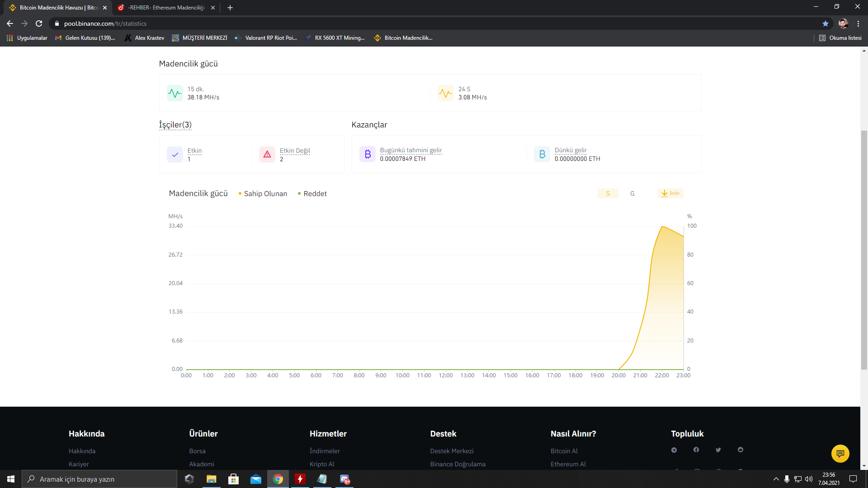
Task: Open the Twitter community icon
Action: click(718, 450)
